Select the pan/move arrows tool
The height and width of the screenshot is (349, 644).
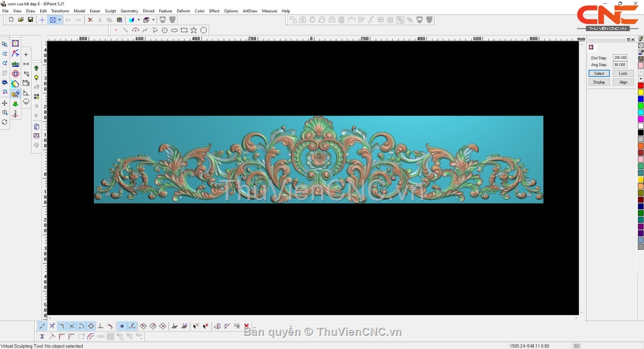[5, 103]
